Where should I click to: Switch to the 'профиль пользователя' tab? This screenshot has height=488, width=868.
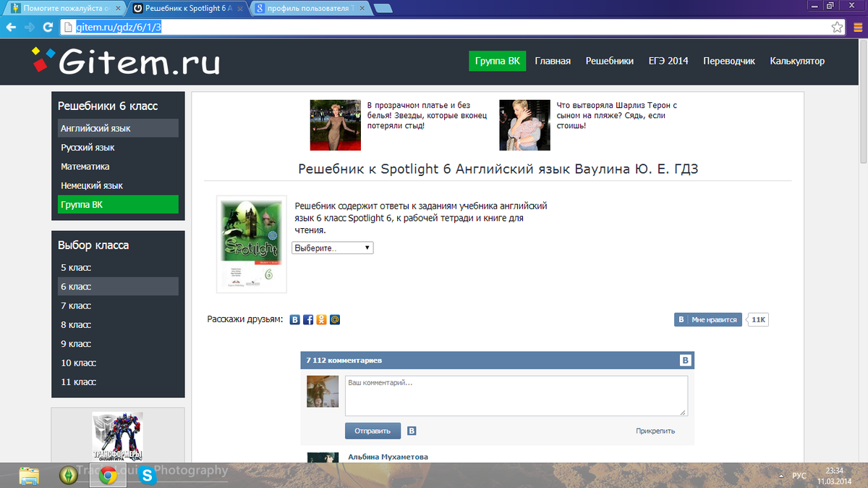click(310, 9)
